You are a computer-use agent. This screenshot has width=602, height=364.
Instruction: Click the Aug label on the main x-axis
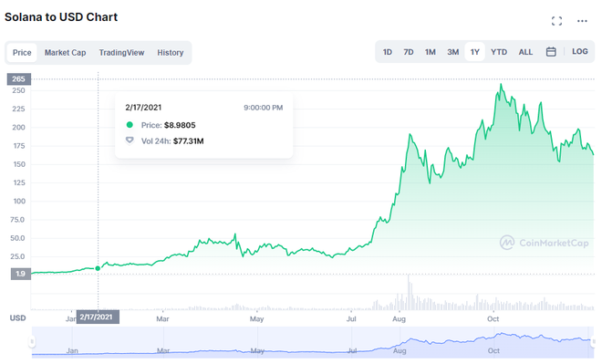click(x=399, y=318)
